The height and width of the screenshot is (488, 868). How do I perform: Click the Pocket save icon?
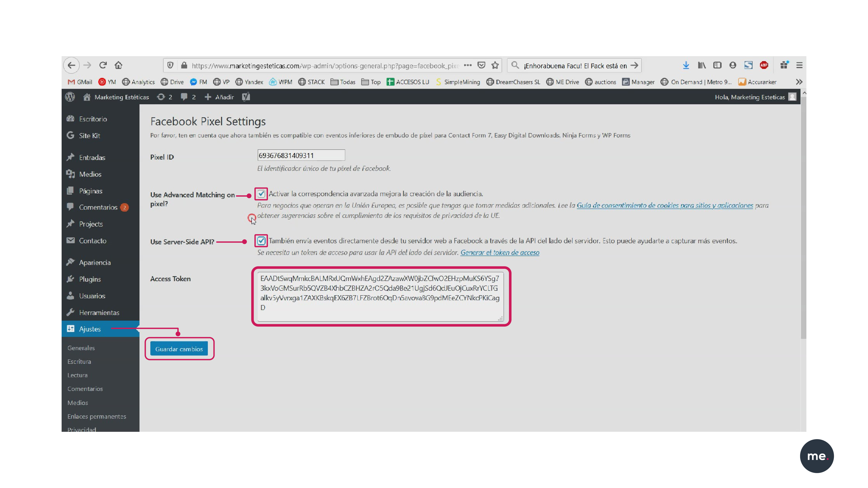tap(481, 65)
